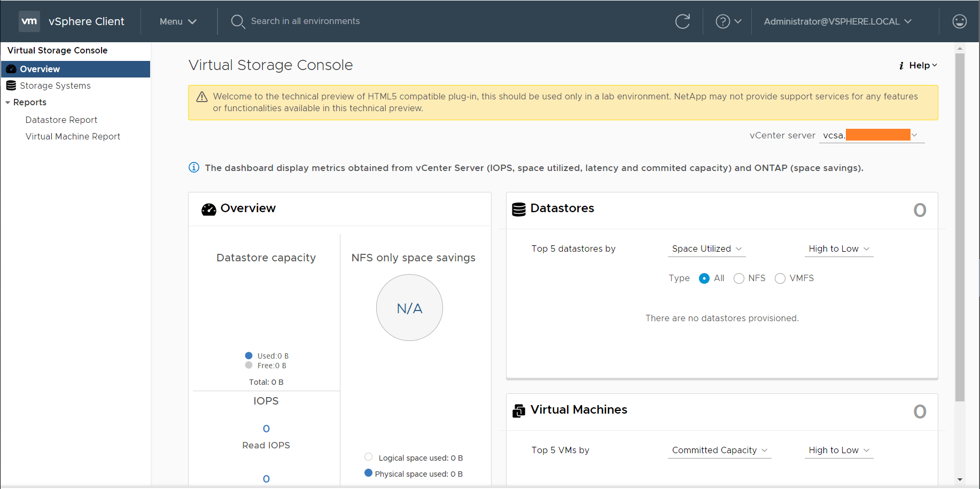This screenshot has height=489, width=980.
Task: Select the Overview dashboard icon in sidebar
Action: [11, 68]
